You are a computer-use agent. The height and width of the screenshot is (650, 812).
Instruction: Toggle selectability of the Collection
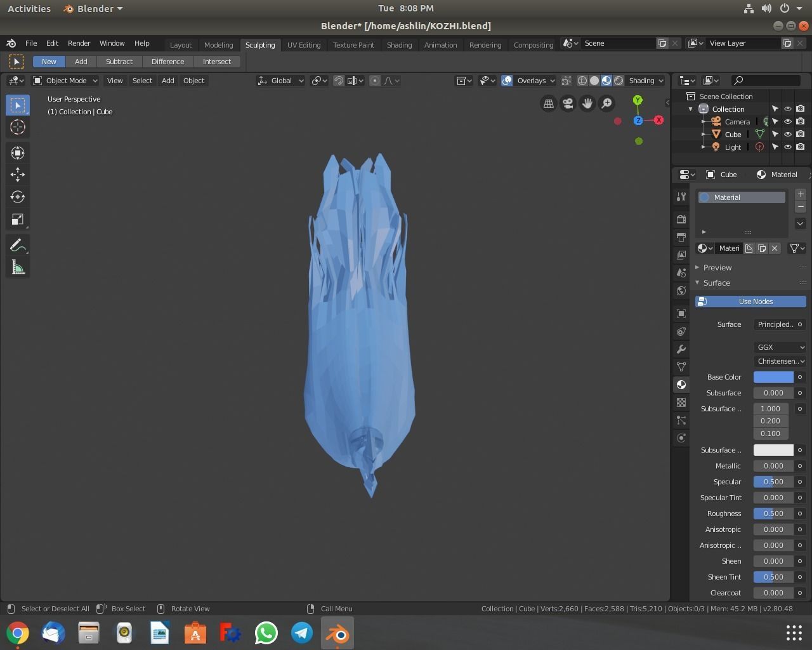(x=775, y=109)
